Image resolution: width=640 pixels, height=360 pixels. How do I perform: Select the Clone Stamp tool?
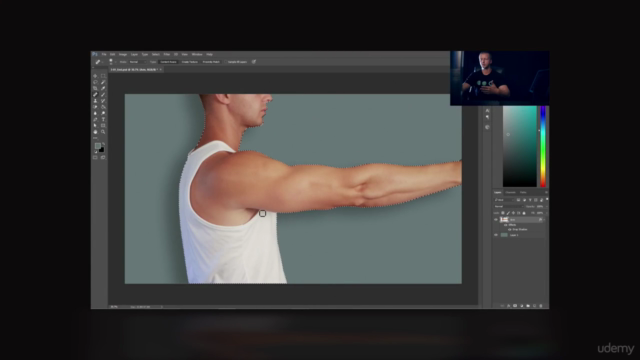[95, 101]
